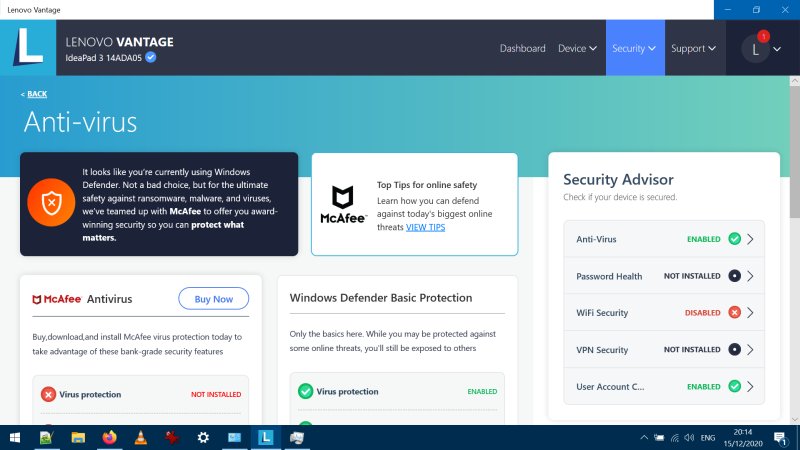Open VLC media player from the taskbar
The image size is (800, 450).
(141, 438)
